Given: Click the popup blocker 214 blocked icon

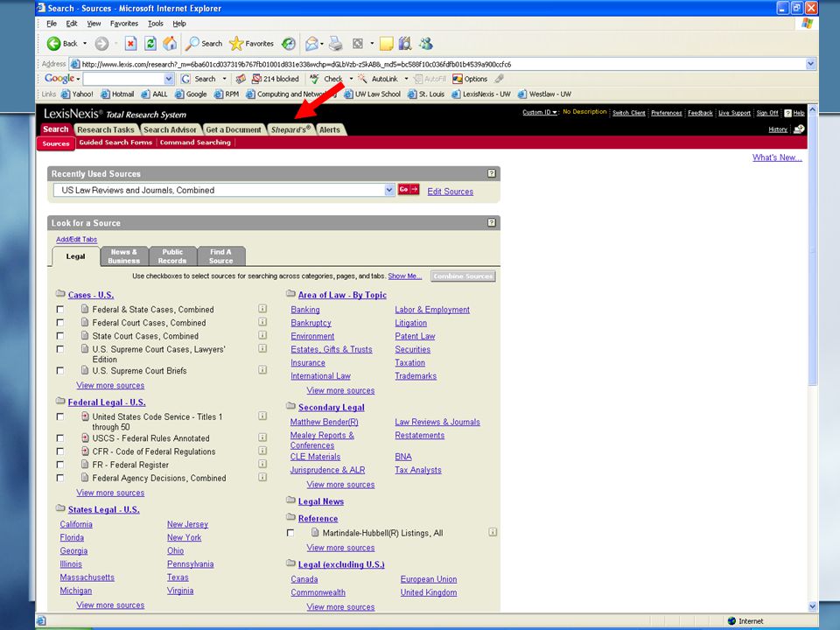Looking at the screenshot, I should 256,79.
